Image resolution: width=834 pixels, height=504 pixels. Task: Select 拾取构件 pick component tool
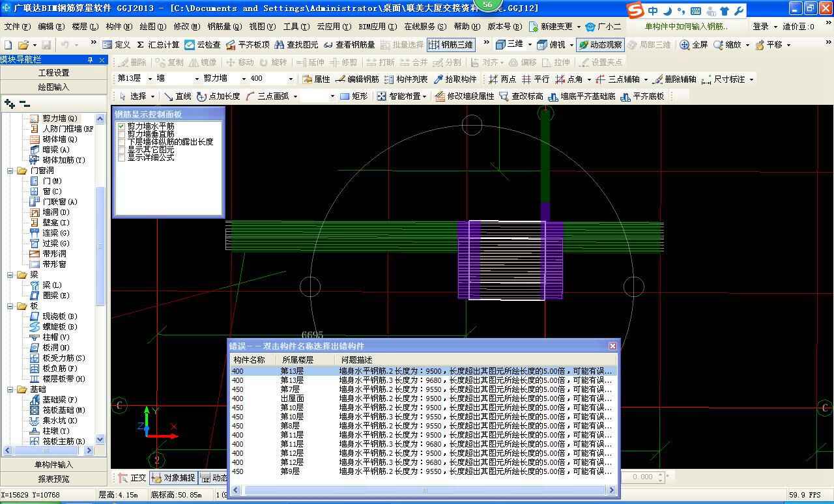(x=455, y=79)
